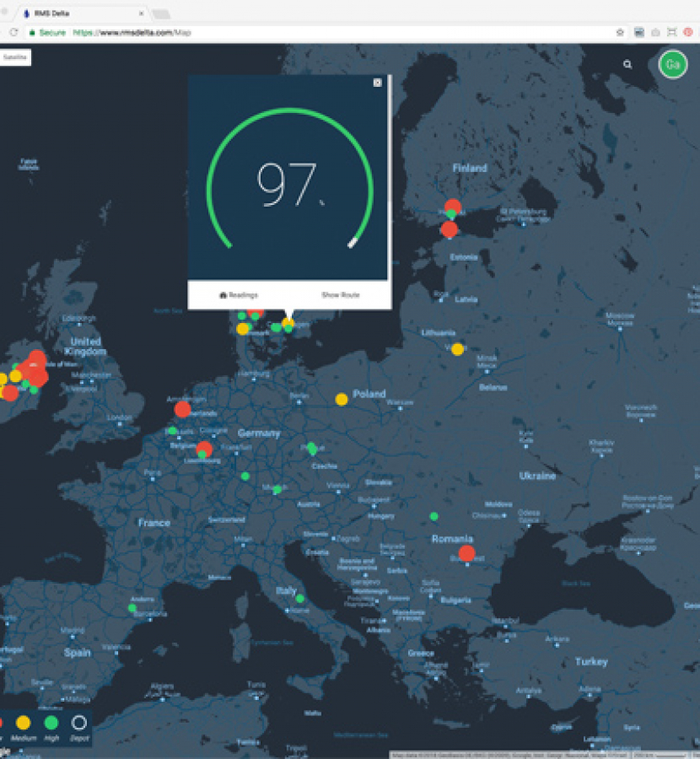Click the Spain map label
The height and width of the screenshot is (759, 700).
(x=78, y=653)
